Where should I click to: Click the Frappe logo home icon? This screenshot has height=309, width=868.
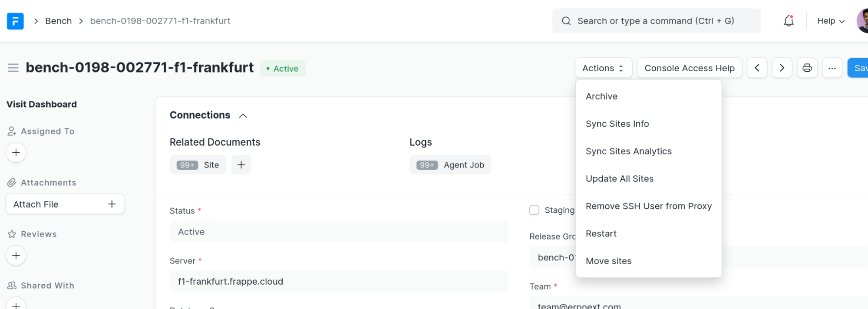tap(15, 21)
